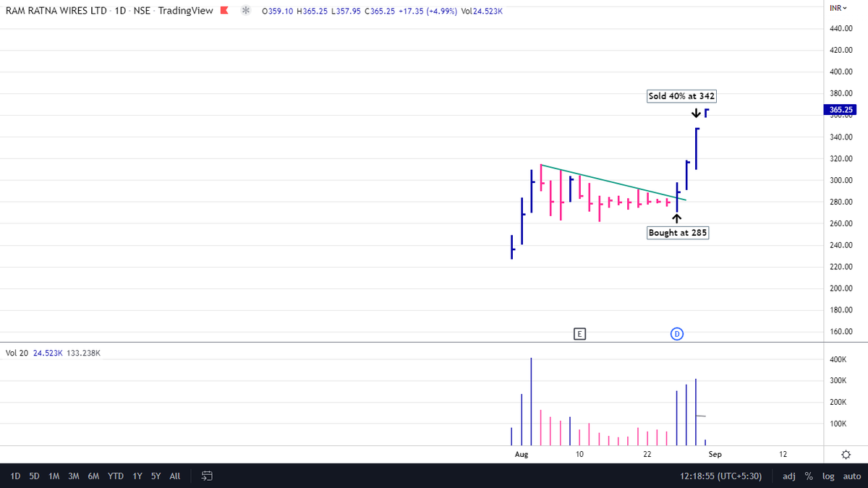Toggle adjusted data with adj
Screen dimensions: 868x488
click(x=789, y=476)
